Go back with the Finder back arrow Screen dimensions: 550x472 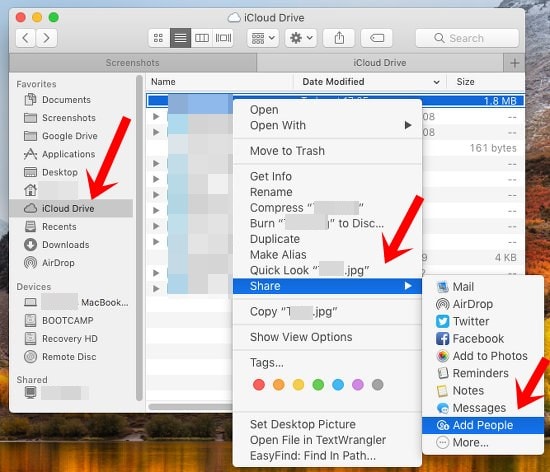[26, 38]
